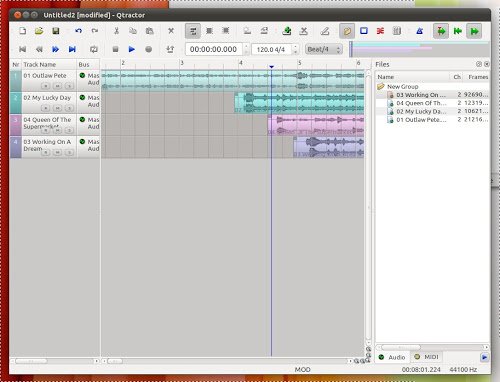500x382 pixels.
Task: Play the selected file in Files panel
Action: pos(484,357)
